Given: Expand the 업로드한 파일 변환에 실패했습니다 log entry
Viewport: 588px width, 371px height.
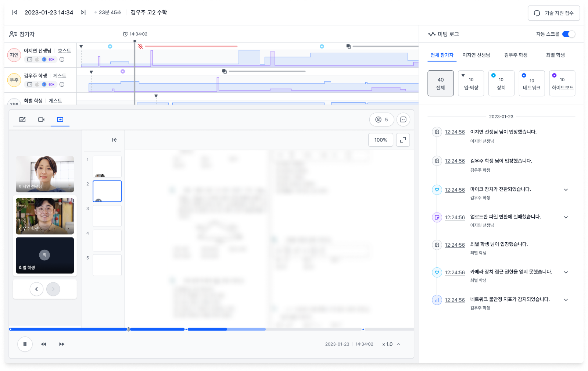Looking at the screenshot, I should pyautogui.click(x=566, y=217).
